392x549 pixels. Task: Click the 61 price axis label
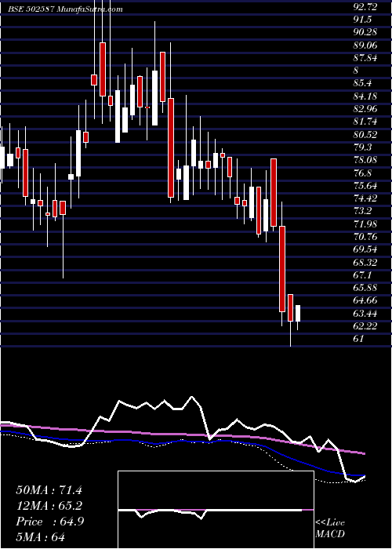[359, 339]
